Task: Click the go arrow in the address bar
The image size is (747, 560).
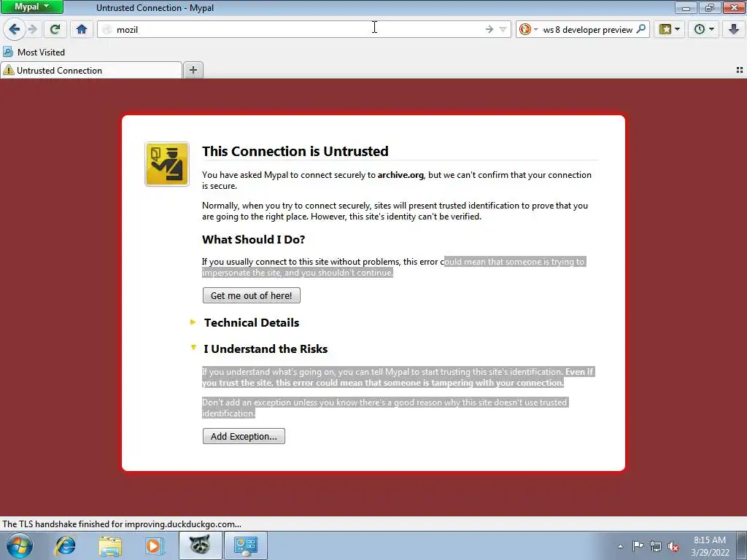Action: click(x=489, y=29)
